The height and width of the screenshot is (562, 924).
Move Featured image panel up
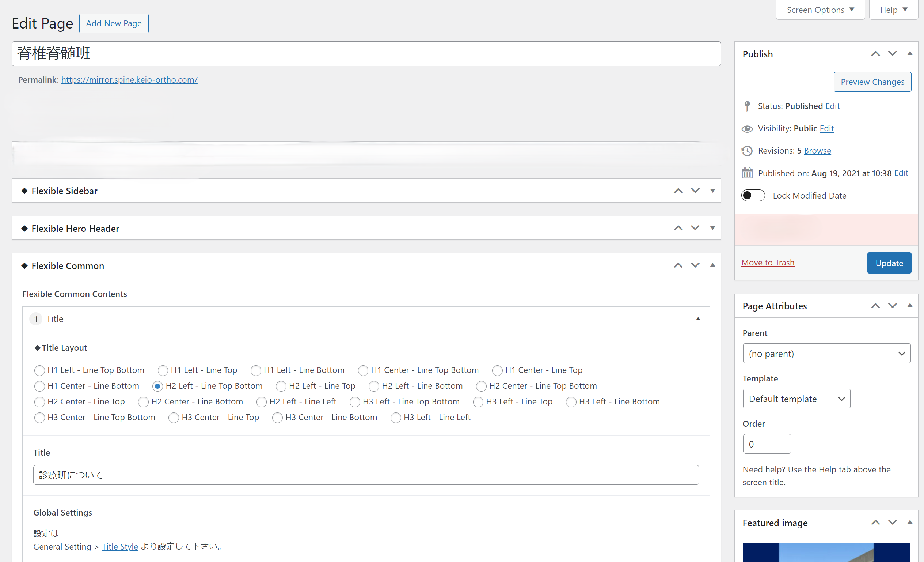tap(875, 522)
